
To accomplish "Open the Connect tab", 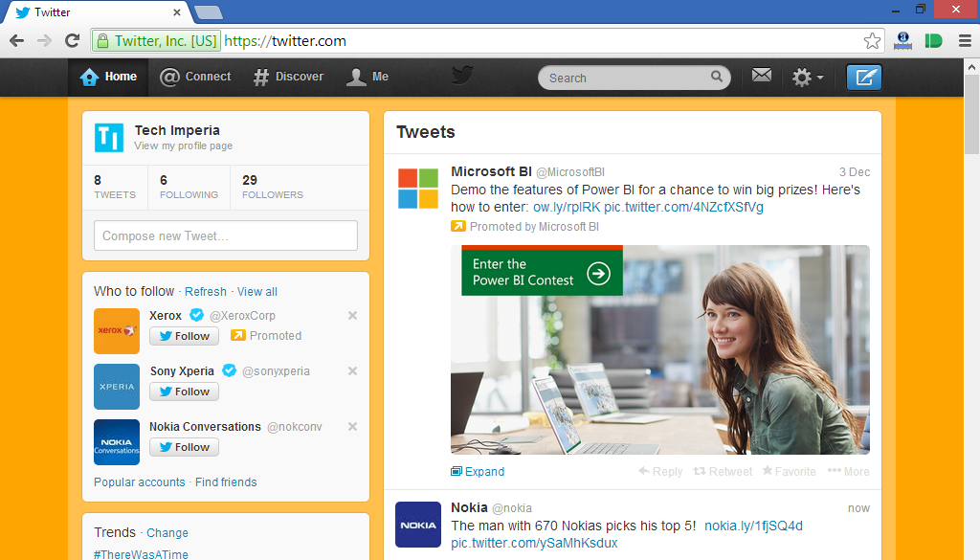I will pos(195,78).
